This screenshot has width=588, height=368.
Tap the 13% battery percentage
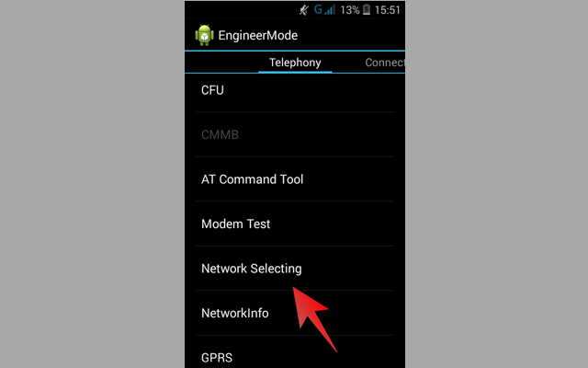[x=349, y=10]
